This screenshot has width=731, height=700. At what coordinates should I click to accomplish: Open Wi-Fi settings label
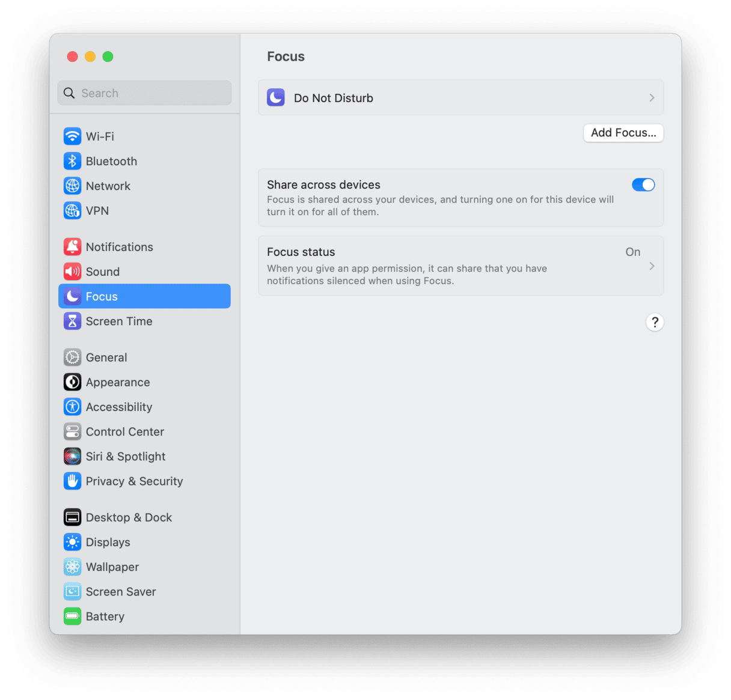pos(100,136)
